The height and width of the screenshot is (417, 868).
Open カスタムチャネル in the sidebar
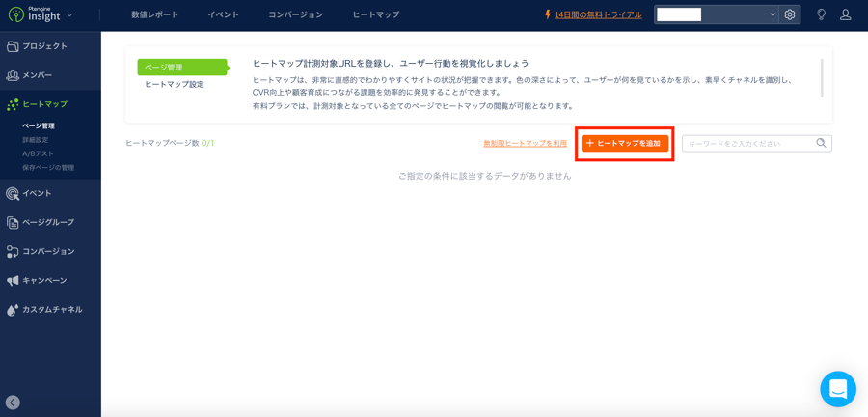coord(50,310)
